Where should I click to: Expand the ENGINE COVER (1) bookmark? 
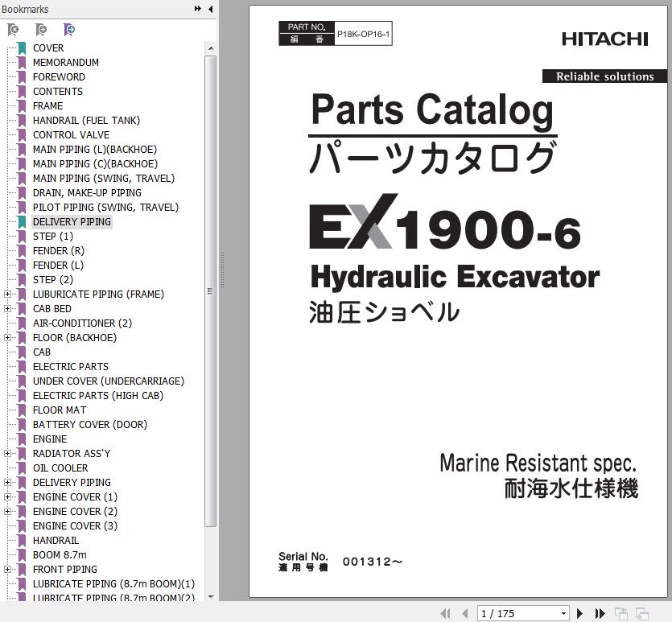[7, 497]
